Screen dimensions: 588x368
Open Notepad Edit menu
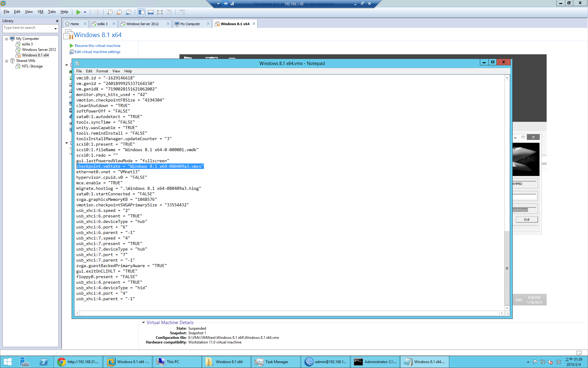[89, 71]
